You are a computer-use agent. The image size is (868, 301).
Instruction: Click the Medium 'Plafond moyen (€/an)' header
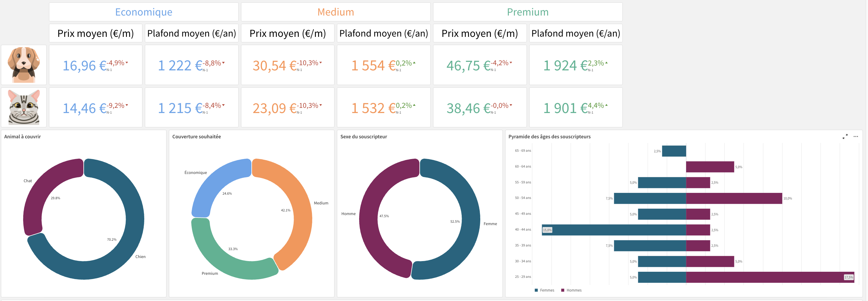(x=383, y=33)
